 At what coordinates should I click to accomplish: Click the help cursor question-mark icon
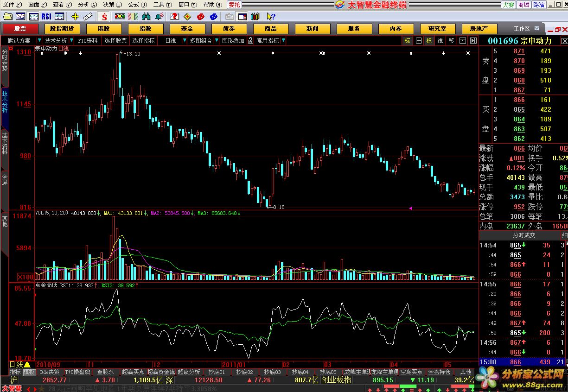(x=271, y=16)
